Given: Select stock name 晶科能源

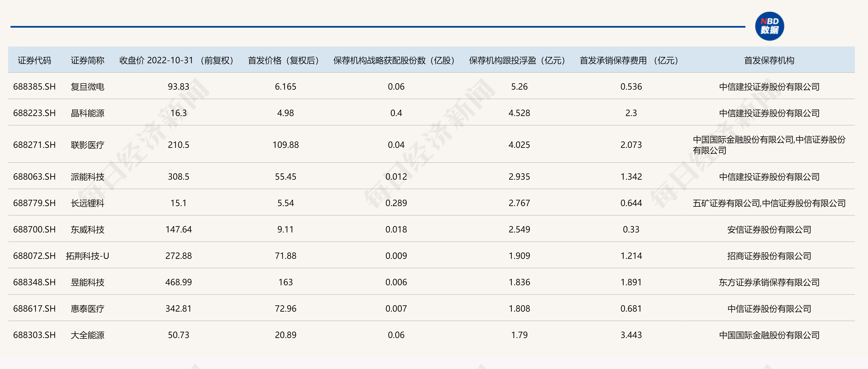Looking at the screenshot, I should tap(88, 113).
